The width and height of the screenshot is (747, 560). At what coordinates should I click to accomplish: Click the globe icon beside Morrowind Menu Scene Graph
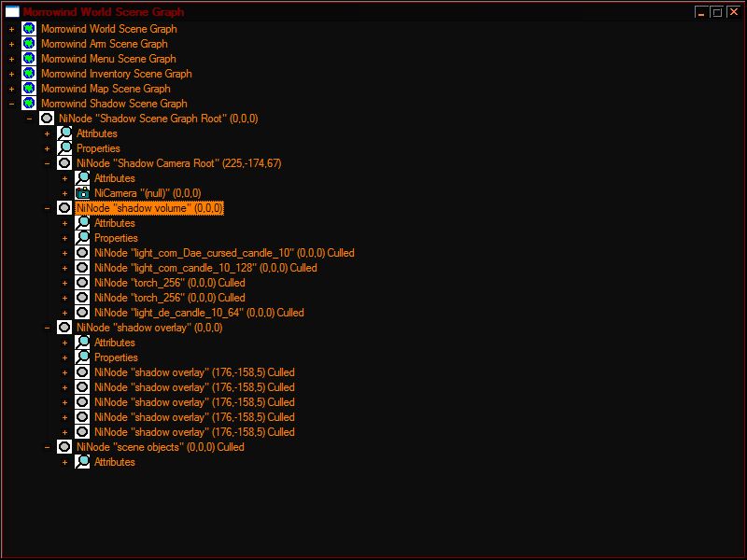[29, 59]
